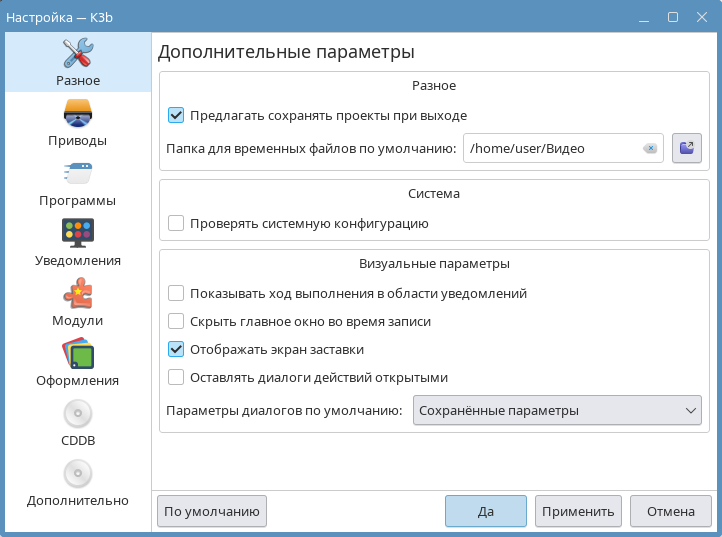Select the Оформления themes icon

(x=77, y=353)
